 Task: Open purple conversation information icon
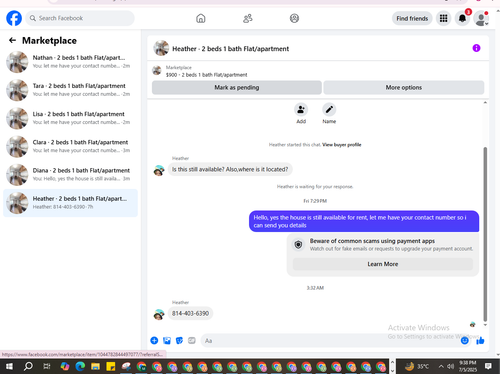point(476,48)
